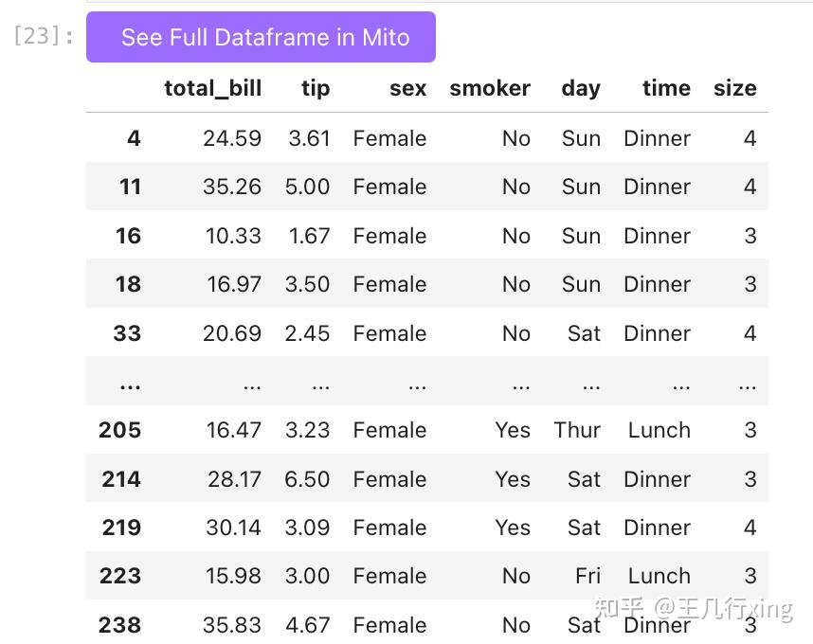
Task: Select the tip column header
Action: coord(316,88)
